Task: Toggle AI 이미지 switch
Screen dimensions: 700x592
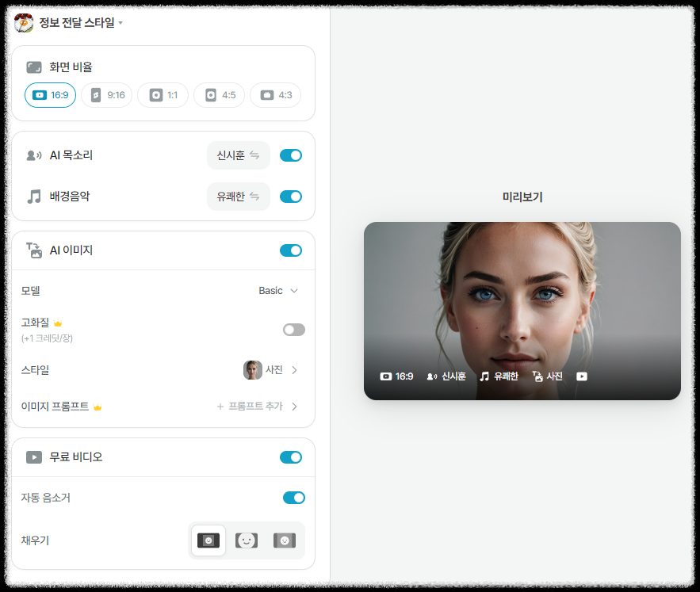Action: 291,250
